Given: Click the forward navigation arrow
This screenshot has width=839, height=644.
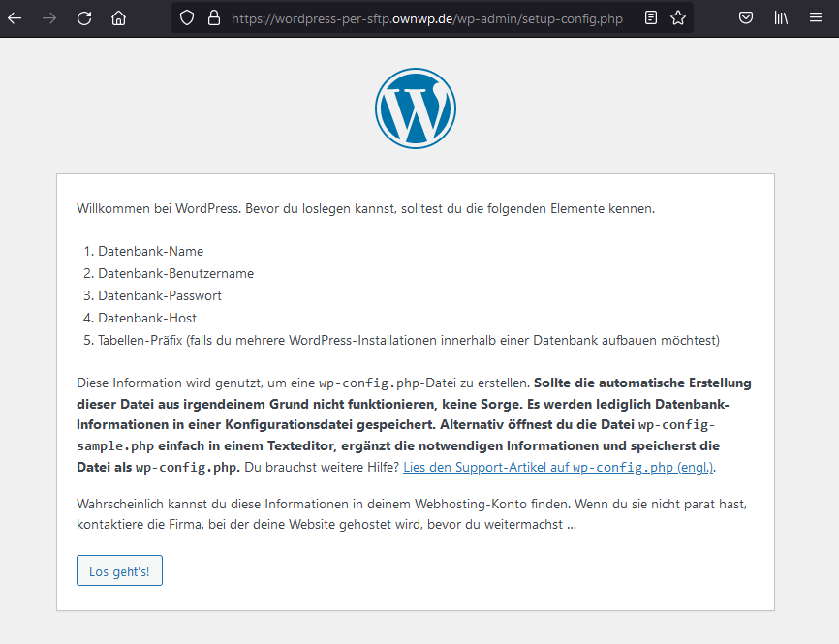Looking at the screenshot, I should pos(49,18).
